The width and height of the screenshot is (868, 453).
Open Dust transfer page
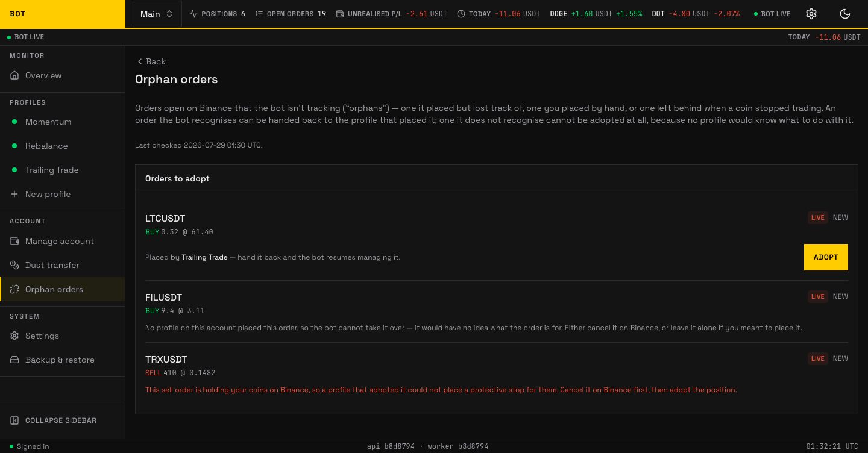coord(63,265)
